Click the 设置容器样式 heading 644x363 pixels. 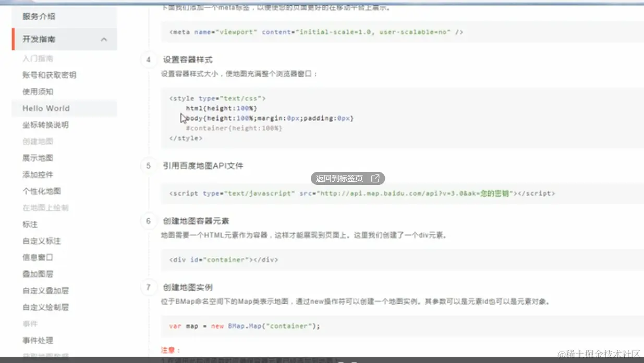click(188, 59)
